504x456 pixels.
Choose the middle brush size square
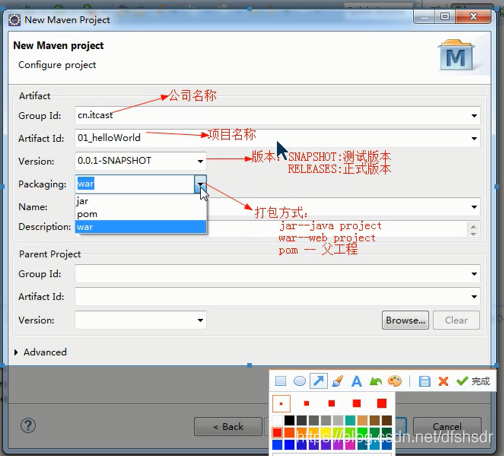coord(331,404)
